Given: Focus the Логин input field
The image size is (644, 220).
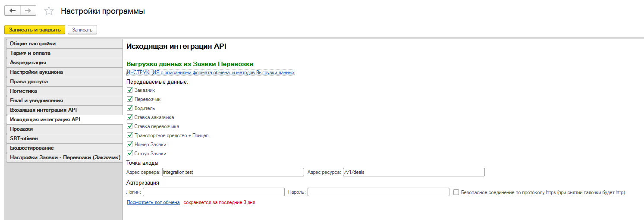Looking at the screenshot, I should 214,192.
